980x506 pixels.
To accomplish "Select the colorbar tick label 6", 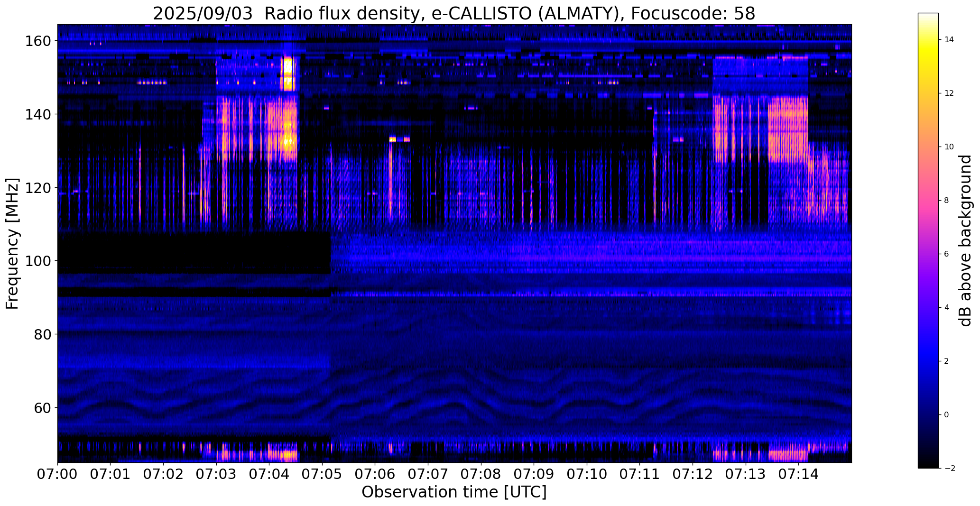I will 947,254.
